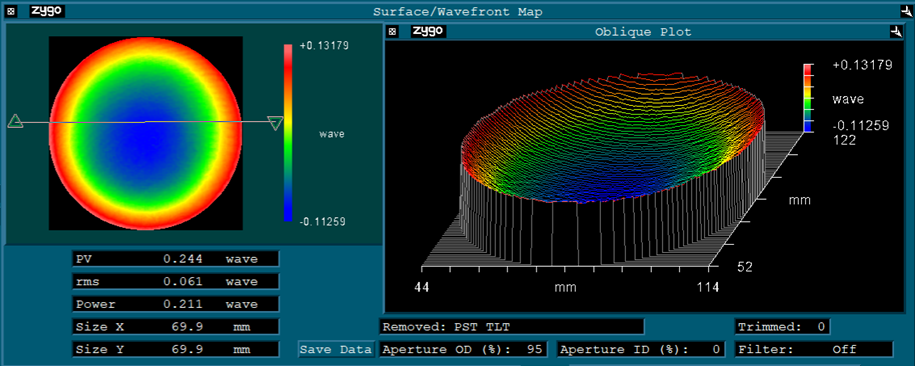915x366 pixels.
Task: Toggle the Filter Off setting
Action: tap(814, 349)
